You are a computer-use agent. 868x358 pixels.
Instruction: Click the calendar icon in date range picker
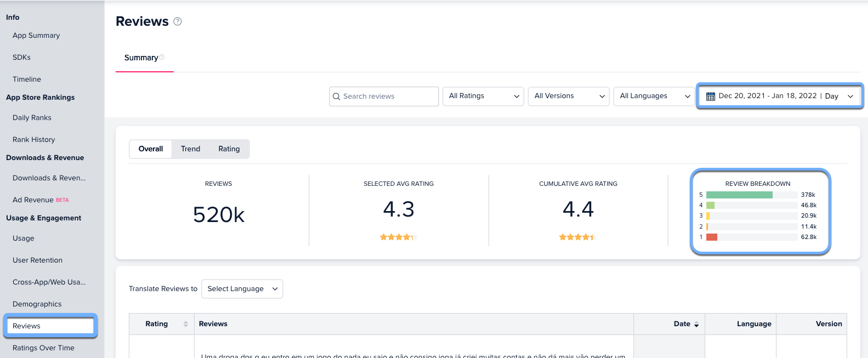pos(711,96)
